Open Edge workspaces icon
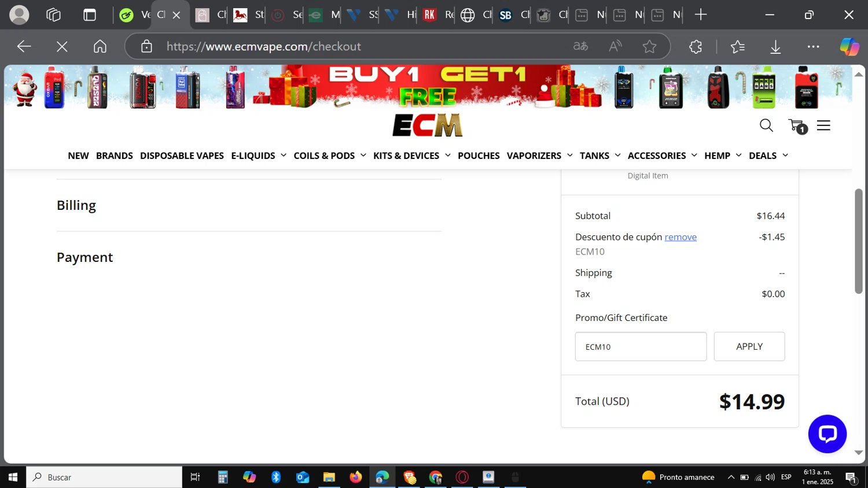This screenshot has width=868, height=488. [x=53, y=14]
